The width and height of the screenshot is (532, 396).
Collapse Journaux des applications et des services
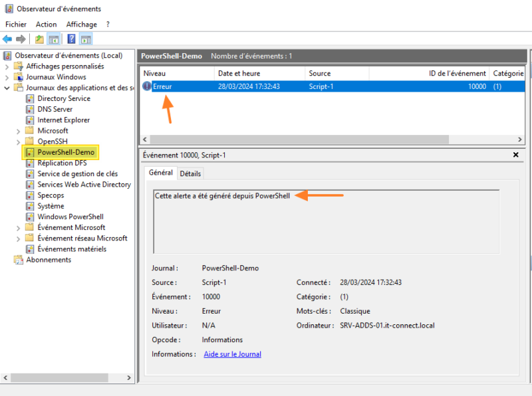[7, 88]
